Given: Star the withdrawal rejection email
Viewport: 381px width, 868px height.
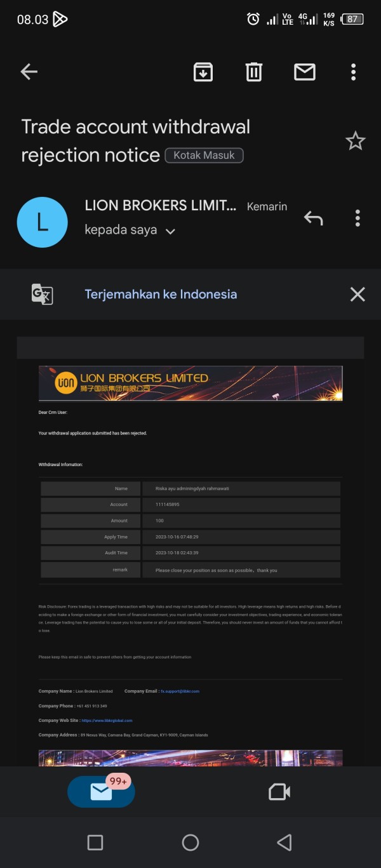Looking at the screenshot, I should [356, 141].
